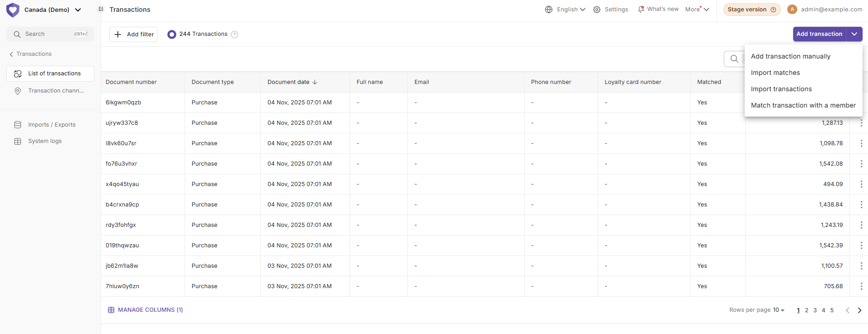The width and height of the screenshot is (868, 334).
Task: Expand the Canada (Demo) workspace dropdown
Action: click(x=78, y=10)
